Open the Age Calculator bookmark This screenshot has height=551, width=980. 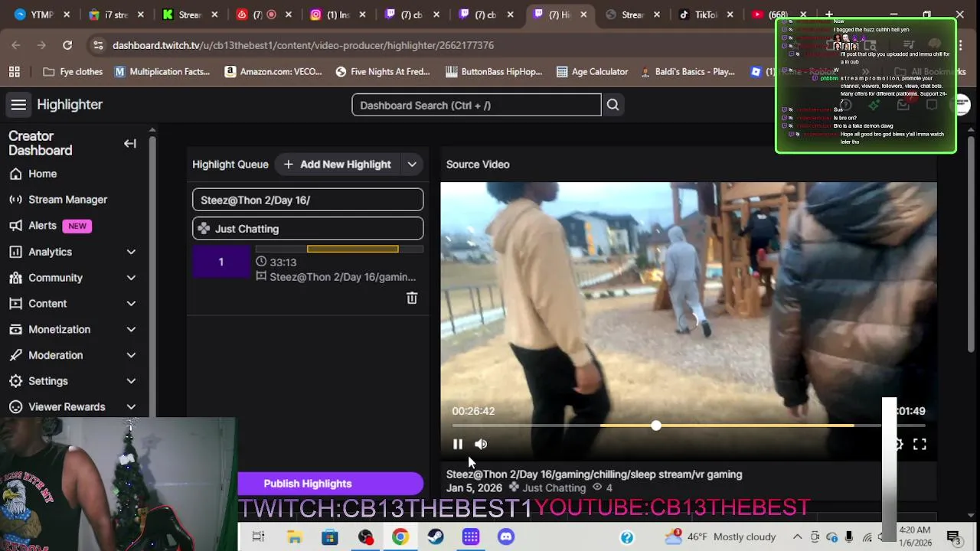[593, 72]
